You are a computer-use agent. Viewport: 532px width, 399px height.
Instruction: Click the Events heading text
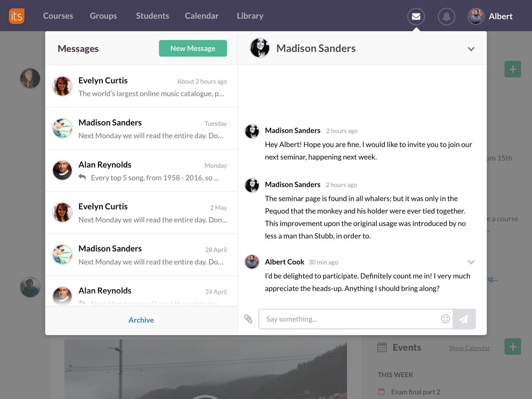407,348
